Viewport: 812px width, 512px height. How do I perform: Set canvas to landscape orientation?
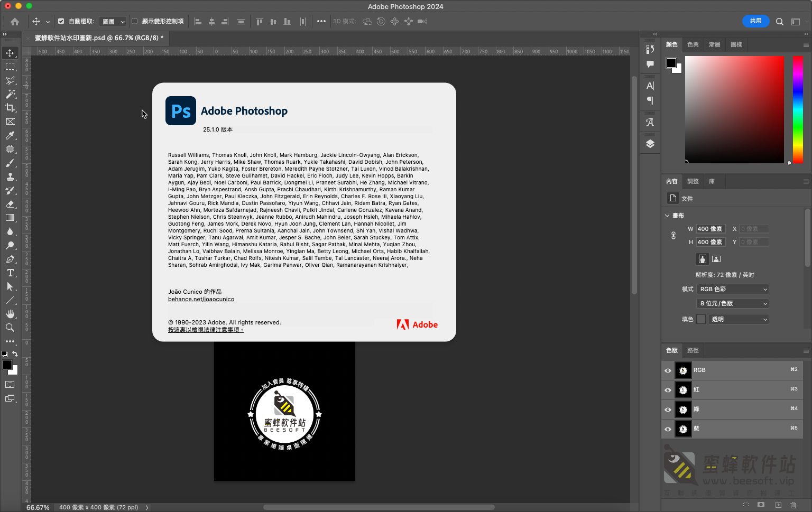click(x=716, y=259)
